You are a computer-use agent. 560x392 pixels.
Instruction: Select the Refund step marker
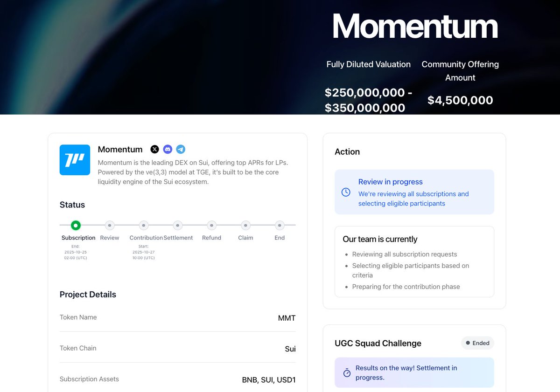[211, 226]
